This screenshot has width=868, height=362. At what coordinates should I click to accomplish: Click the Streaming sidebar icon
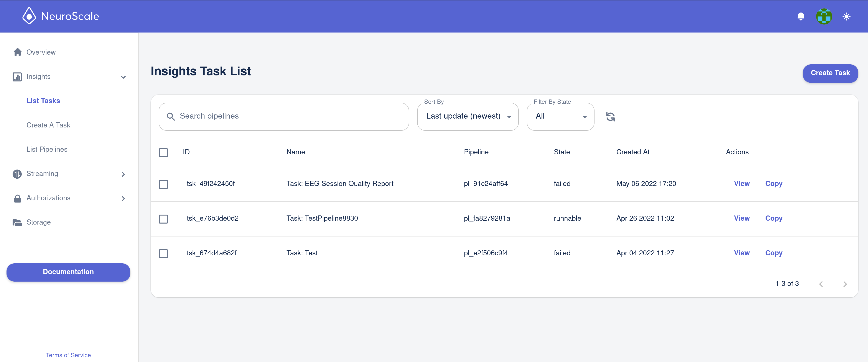[17, 174]
